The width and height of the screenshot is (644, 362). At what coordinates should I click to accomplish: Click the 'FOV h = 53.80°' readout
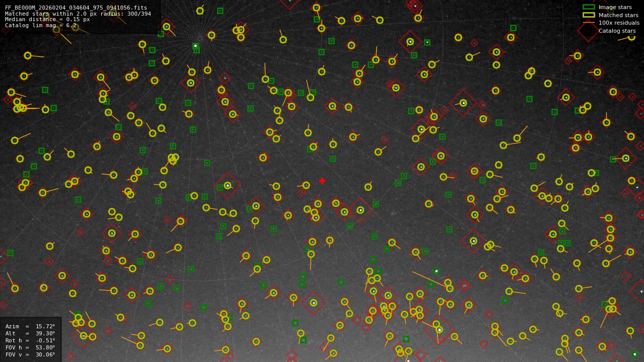(30, 347)
